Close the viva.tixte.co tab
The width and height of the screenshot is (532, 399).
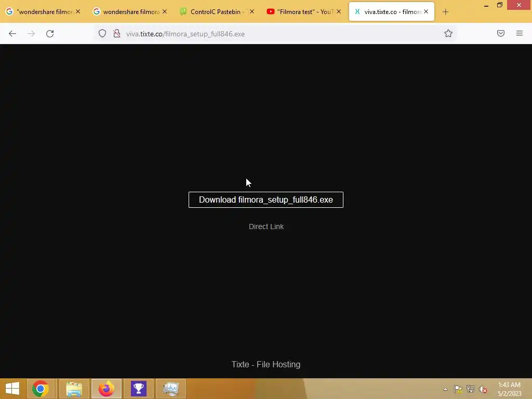[x=426, y=11]
